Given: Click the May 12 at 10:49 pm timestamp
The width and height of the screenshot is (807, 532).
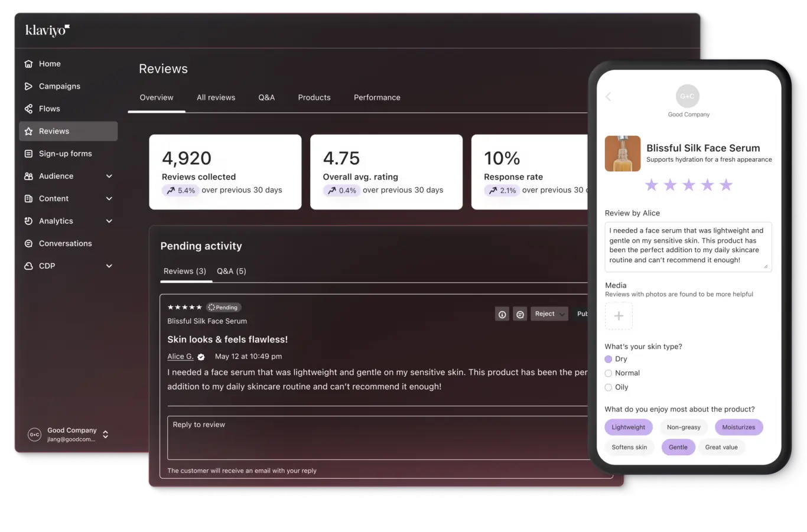Looking at the screenshot, I should point(248,357).
